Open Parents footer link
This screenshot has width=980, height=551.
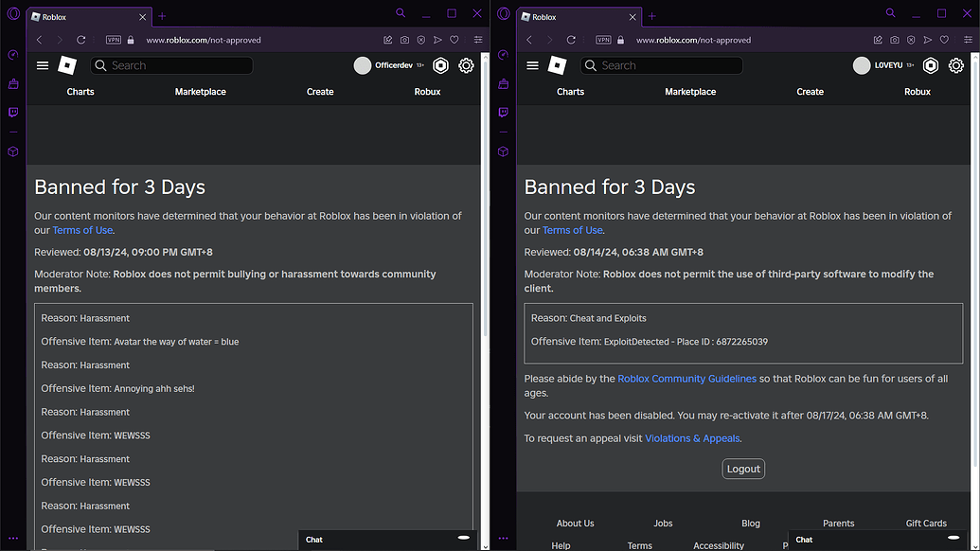pyautogui.click(x=839, y=524)
